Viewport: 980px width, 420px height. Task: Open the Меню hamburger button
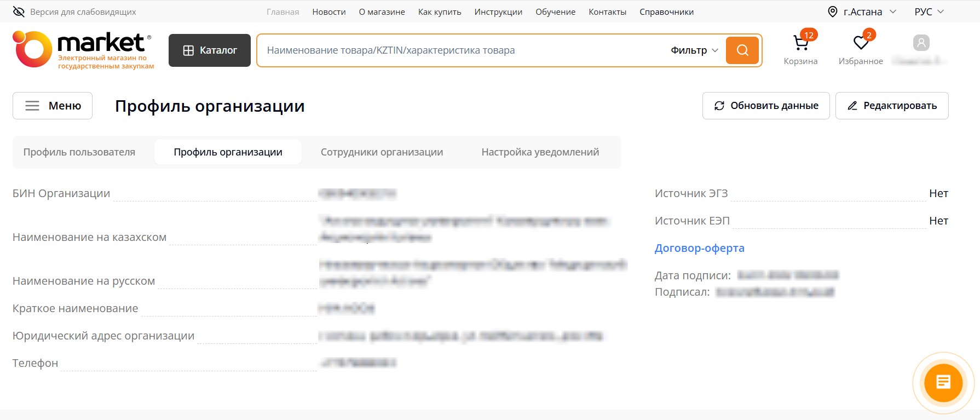pyautogui.click(x=53, y=106)
